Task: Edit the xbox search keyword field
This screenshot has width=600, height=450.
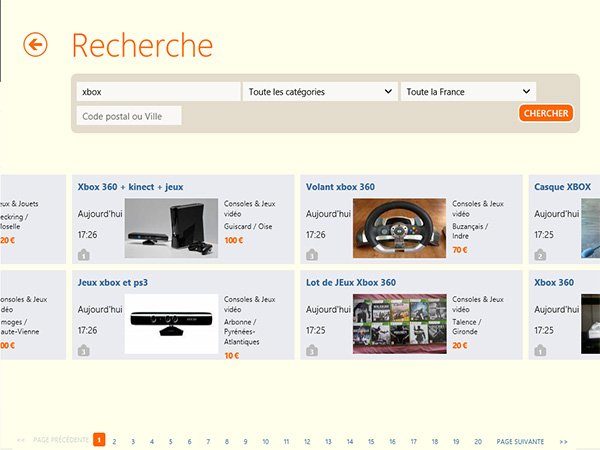Action: pos(158,92)
